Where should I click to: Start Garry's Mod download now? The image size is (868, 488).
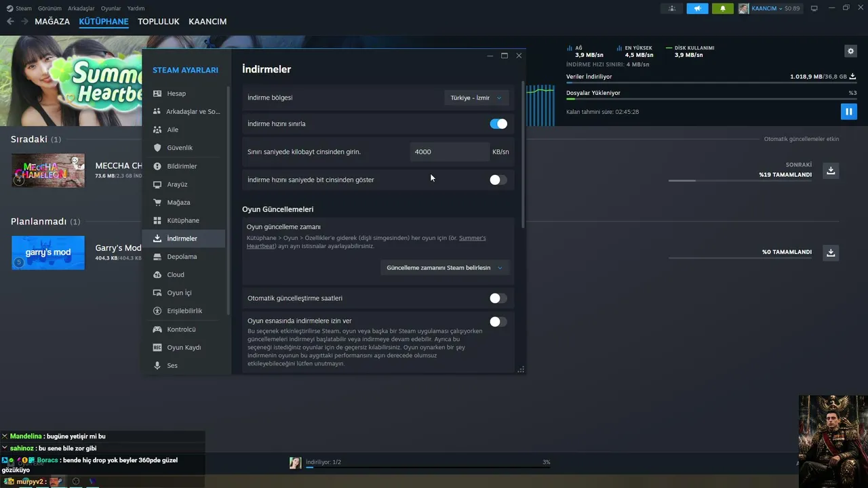(x=831, y=253)
